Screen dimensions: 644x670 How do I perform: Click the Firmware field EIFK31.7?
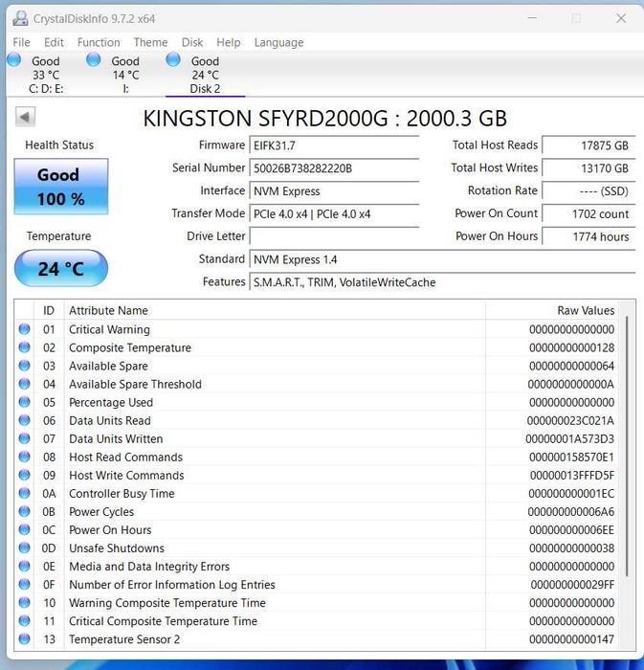click(x=334, y=145)
